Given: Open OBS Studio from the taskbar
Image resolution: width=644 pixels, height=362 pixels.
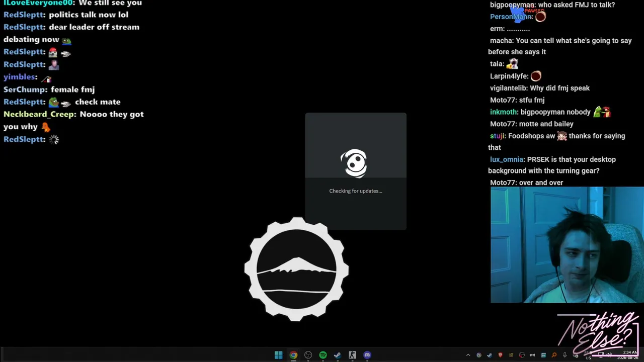Looking at the screenshot, I should click(x=308, y=355).
